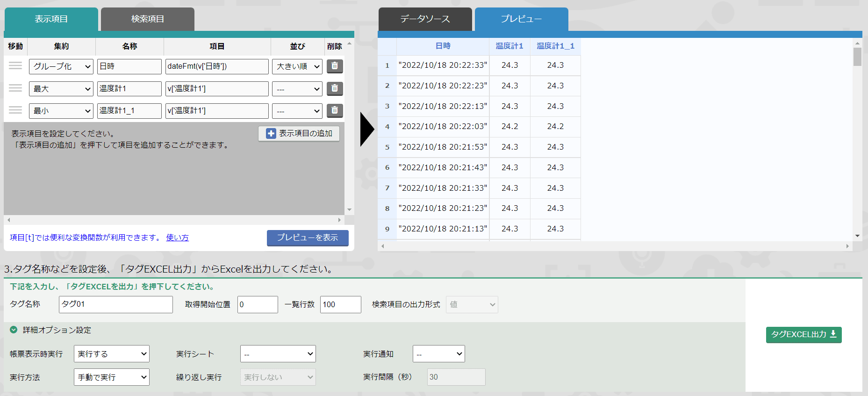
Task: Click the タグEXCEL出力 button
Action: point(804,335)
